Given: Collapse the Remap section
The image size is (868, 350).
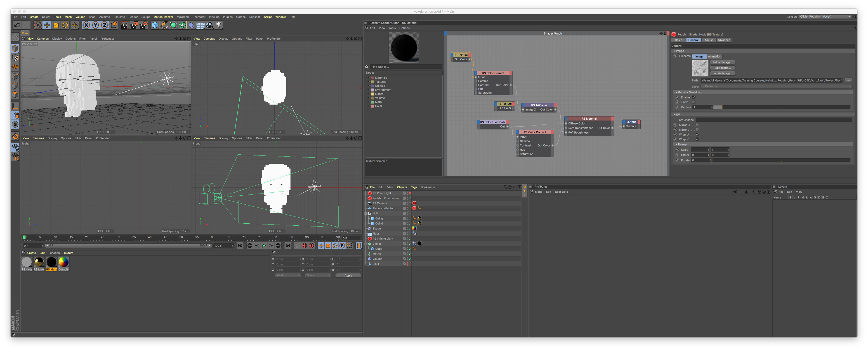Looking at the screenshot, I should 677,144.
